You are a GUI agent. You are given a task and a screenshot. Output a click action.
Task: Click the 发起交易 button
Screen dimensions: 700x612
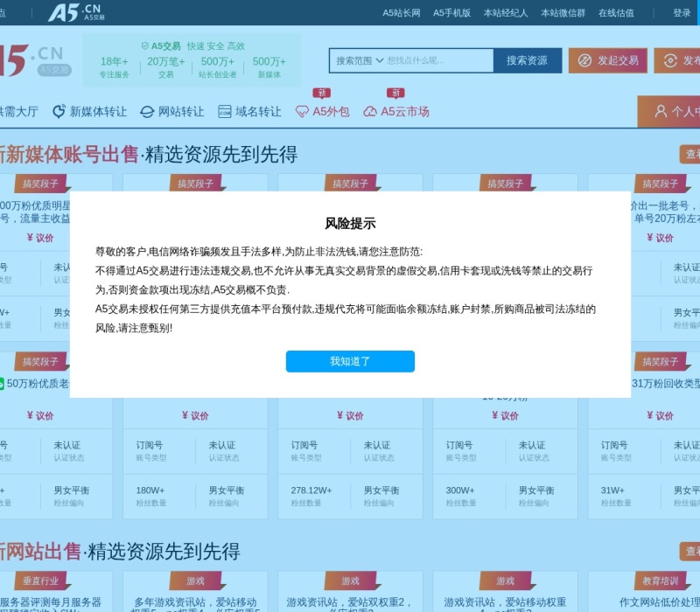(608, 60)
